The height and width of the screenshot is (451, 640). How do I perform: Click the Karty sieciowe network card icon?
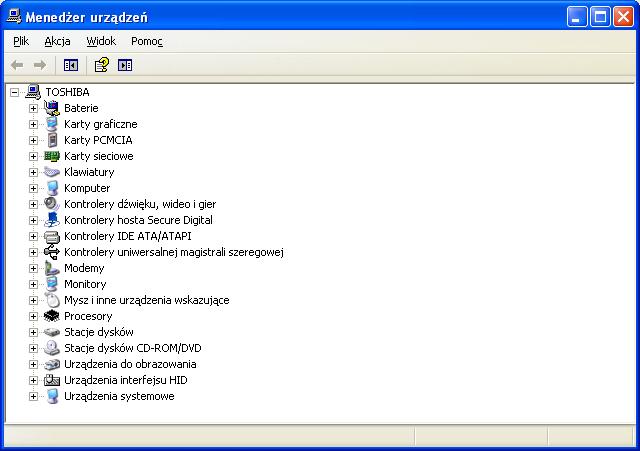52,156
